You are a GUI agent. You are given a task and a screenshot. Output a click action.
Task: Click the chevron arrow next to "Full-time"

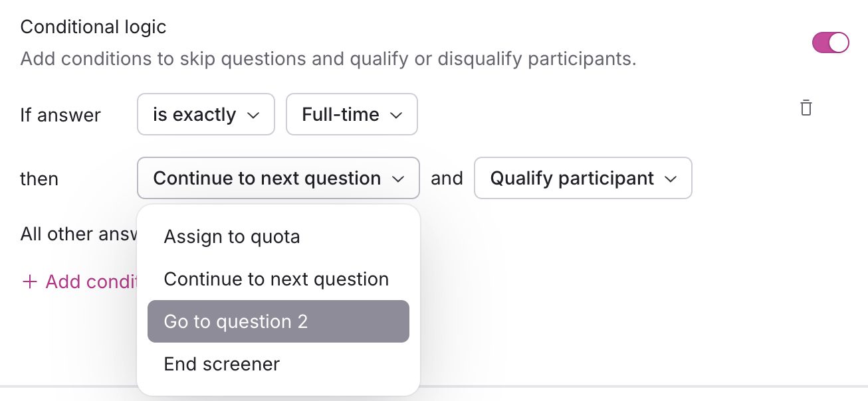tap(396, 115)
